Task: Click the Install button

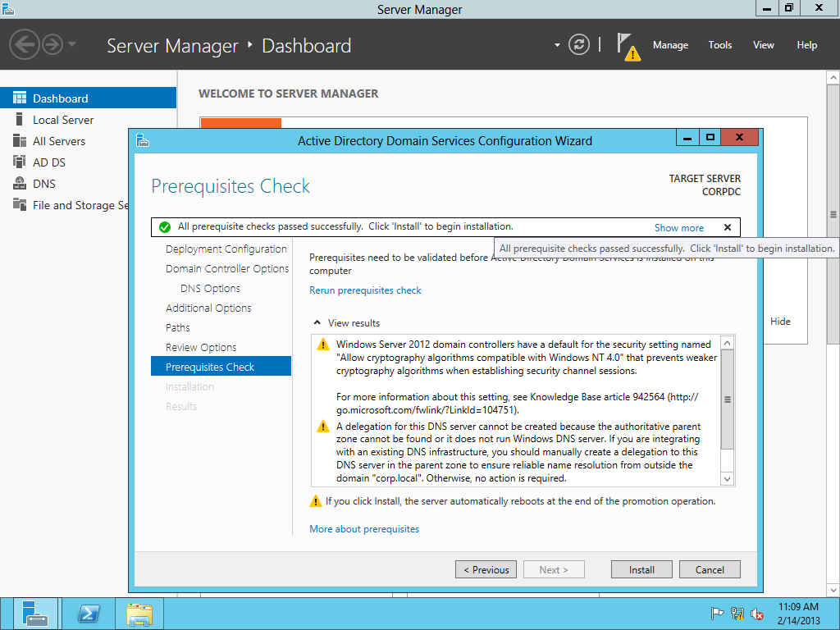Action: click(641, 570)
